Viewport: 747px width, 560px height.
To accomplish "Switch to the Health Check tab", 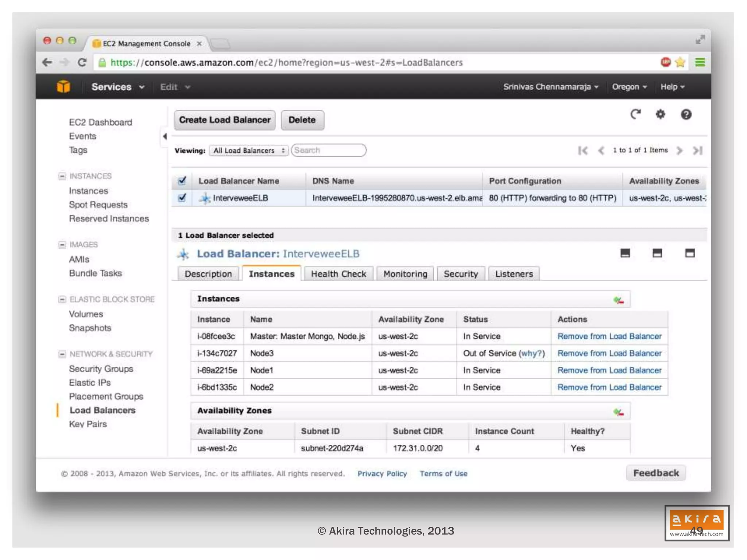I will coord(338,274).
